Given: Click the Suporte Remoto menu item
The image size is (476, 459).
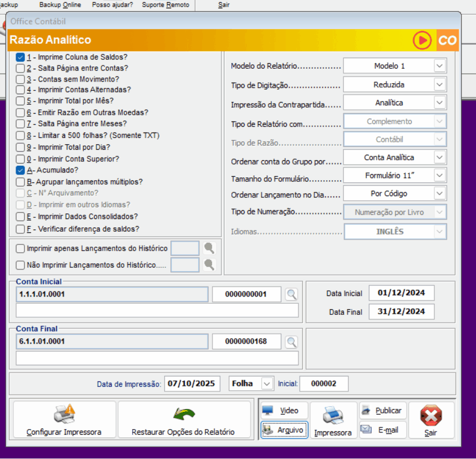Looking at the screenshot, I should pyautogui.click(x=165, y=5).
